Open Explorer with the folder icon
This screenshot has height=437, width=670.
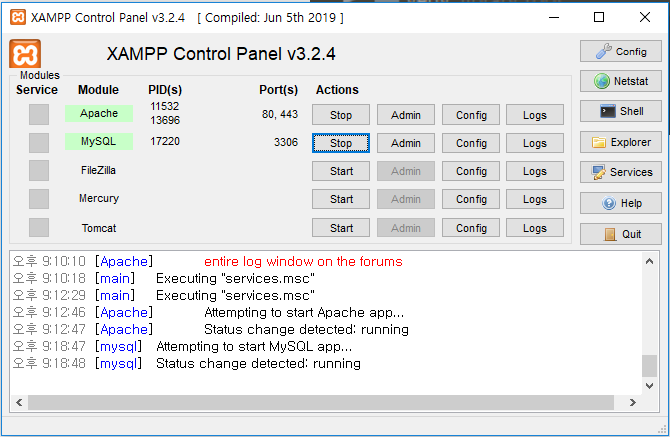[620, 142]
